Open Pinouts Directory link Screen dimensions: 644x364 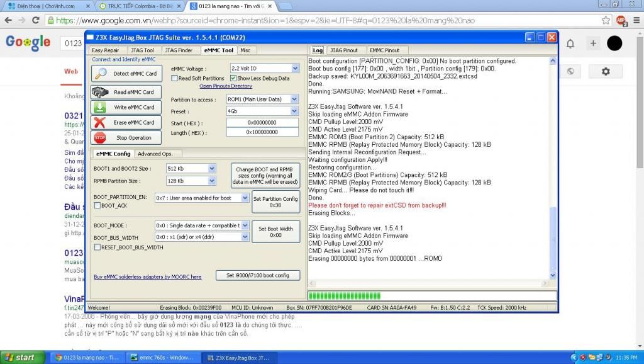pyautogui.click(x=226, y=86)
